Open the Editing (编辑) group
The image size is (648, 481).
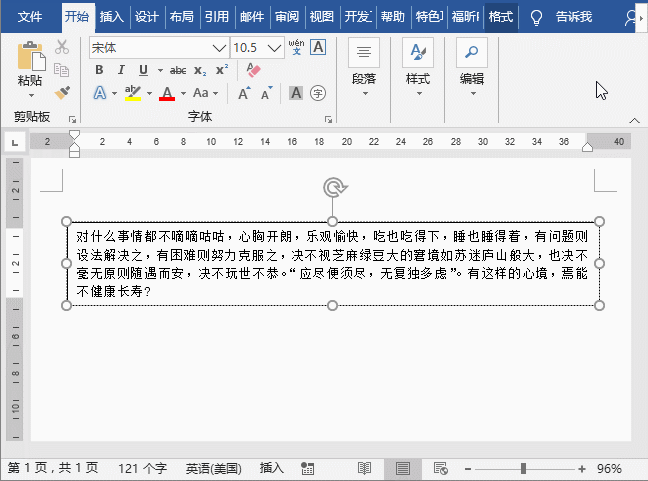pos(472,67)
